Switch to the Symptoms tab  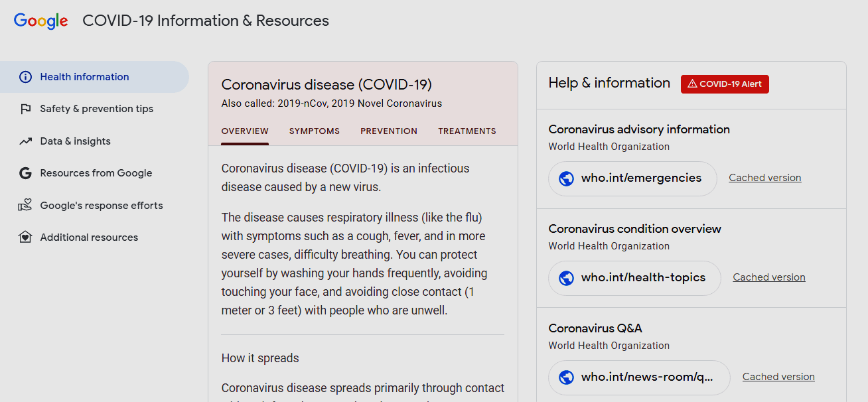pyautogui.click(x=315, y=131)
